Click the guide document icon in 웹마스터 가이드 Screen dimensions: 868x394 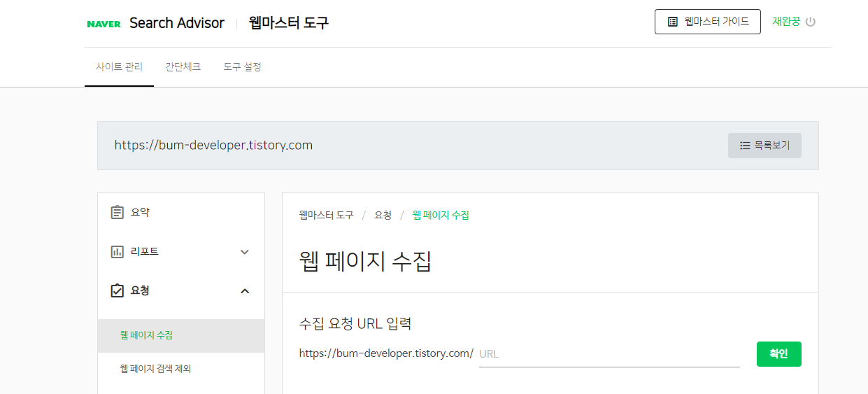[673, 22]
